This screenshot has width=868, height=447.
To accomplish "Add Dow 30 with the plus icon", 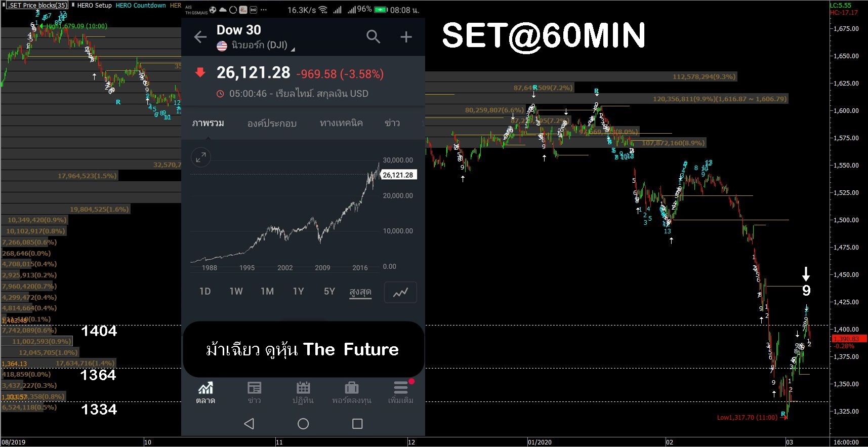I will 406,37.
